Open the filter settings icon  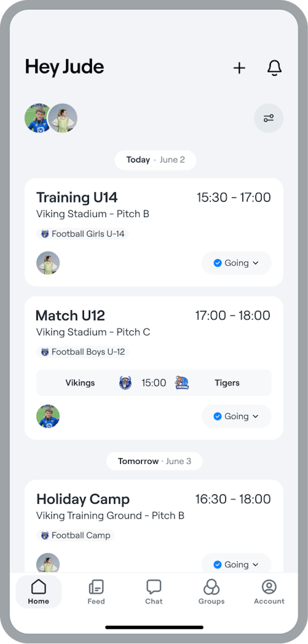(x=268, y=118)
